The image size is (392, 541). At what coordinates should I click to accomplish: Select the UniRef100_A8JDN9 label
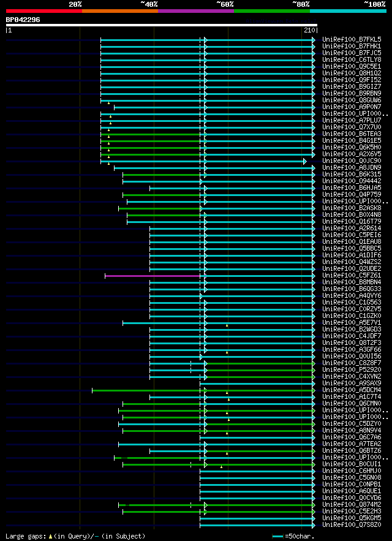click(x=352, y=167)
